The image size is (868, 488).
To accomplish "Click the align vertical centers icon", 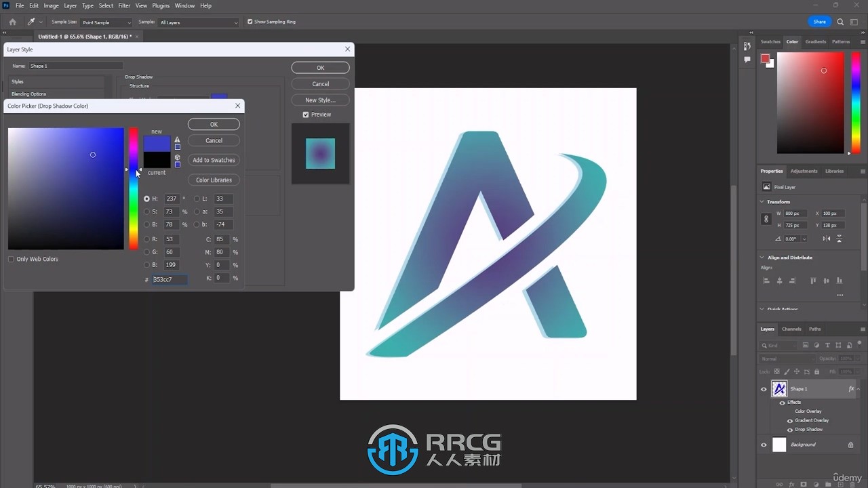I will coord(826,281).
